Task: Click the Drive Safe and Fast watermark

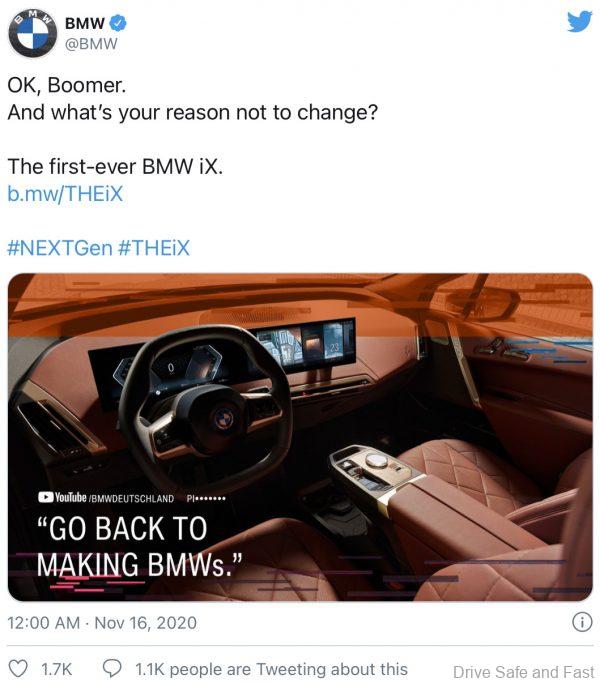Action: click(x=524, y=672)
